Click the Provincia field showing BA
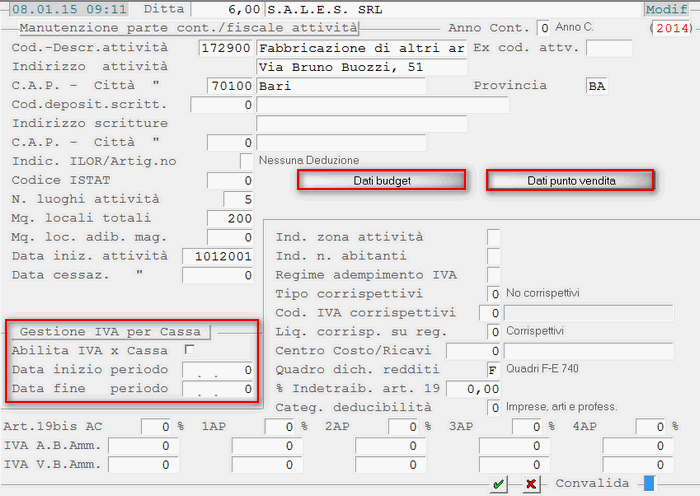Image resolution: width=700 pixels, height=496 pixels. click(x=596, y=86)
